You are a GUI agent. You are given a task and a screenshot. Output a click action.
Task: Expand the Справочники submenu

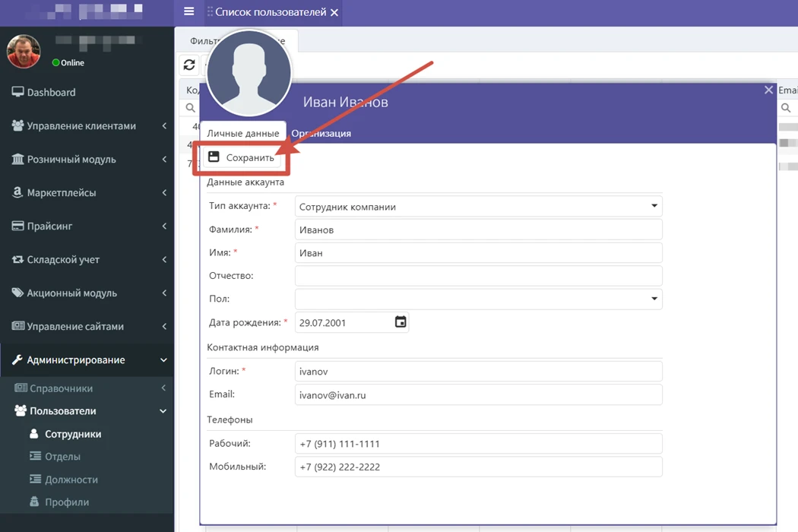click(x=163, y=388)
